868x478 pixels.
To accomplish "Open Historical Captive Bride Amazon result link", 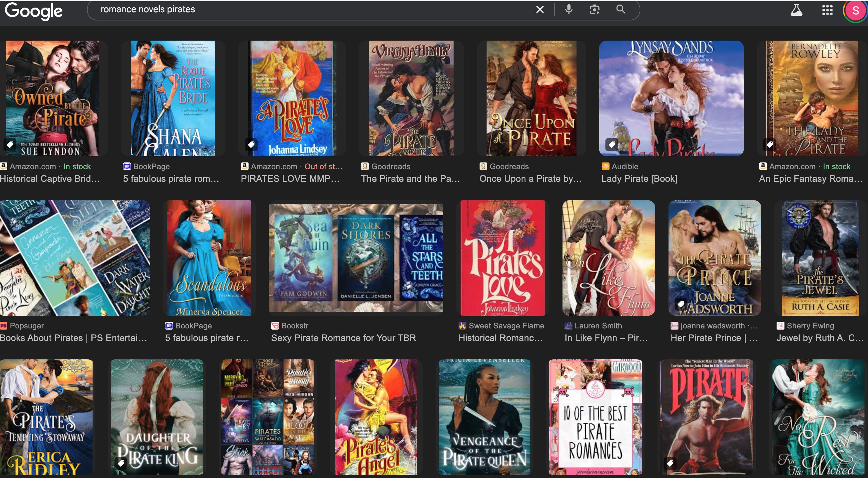I will tap(50, 179).
